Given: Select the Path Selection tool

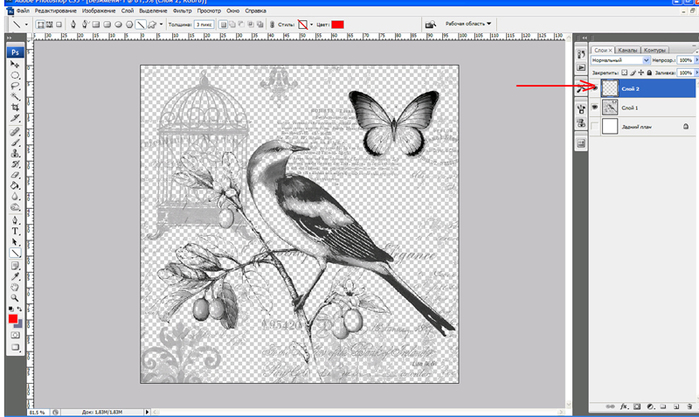Looking at the screenshot, I should click(15, 242).
